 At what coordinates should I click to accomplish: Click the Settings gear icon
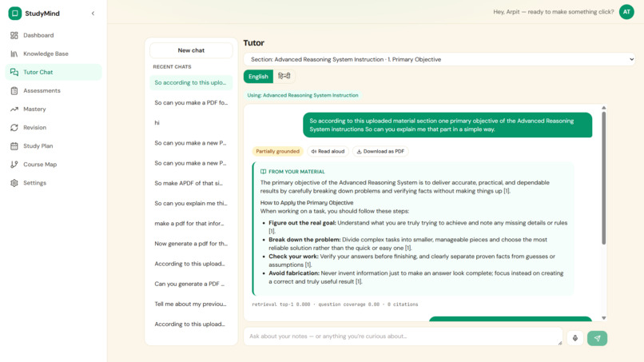(x=14, y=183)
